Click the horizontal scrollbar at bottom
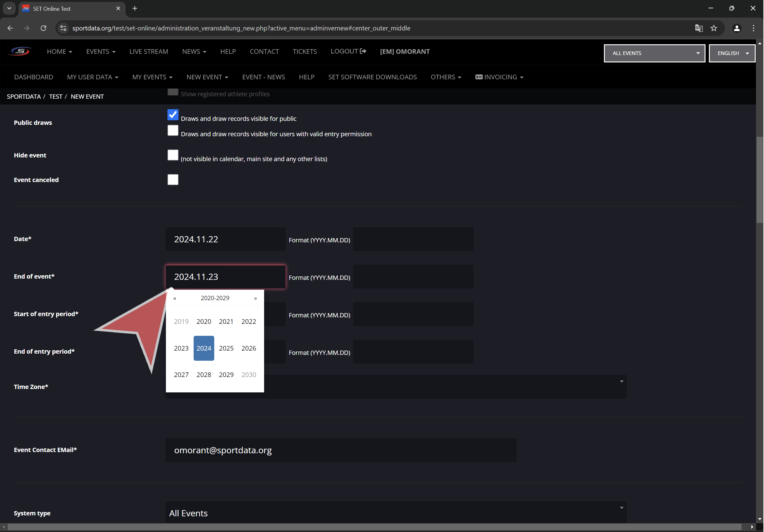 (374, 527)
